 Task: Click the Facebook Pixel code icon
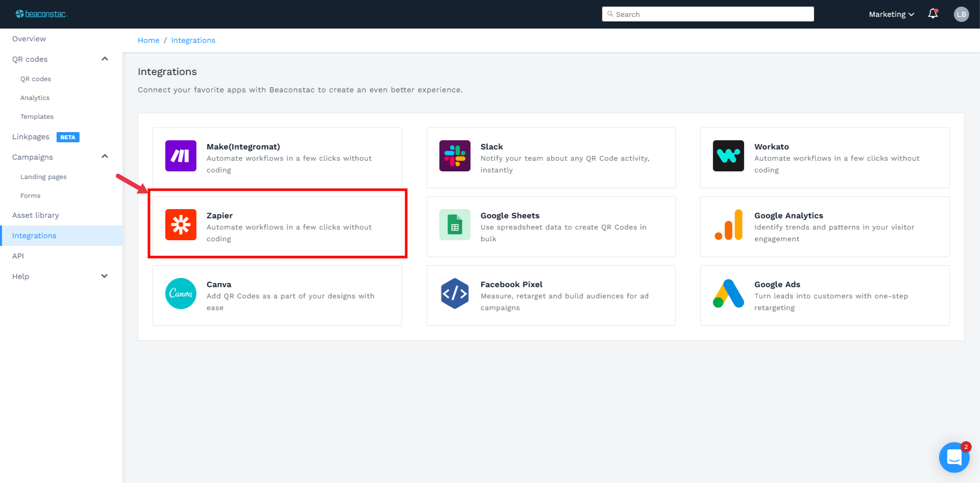point(454,293)
